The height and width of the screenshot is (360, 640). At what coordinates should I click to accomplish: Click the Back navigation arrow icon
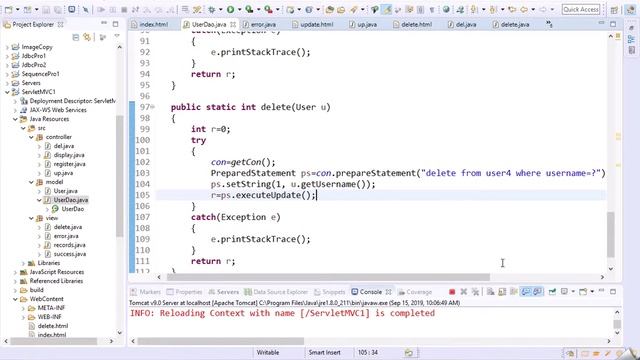(x=524, y=9)
